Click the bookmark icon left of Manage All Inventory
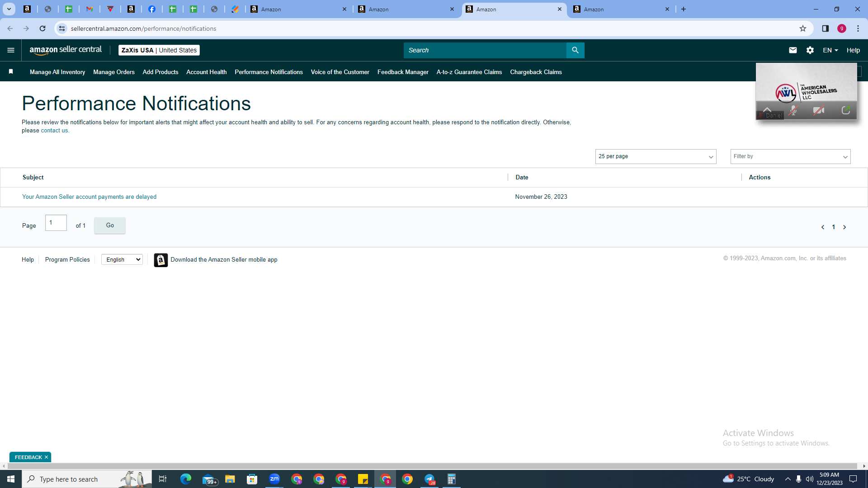Image resolution: width=868 pixels, height=488 pixels. coord(11,71)
